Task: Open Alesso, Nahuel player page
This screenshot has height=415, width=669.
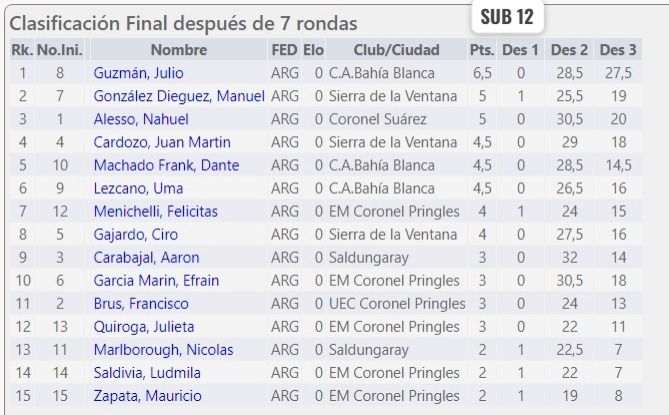Action: pyautogui.click(x=141, y=119)
